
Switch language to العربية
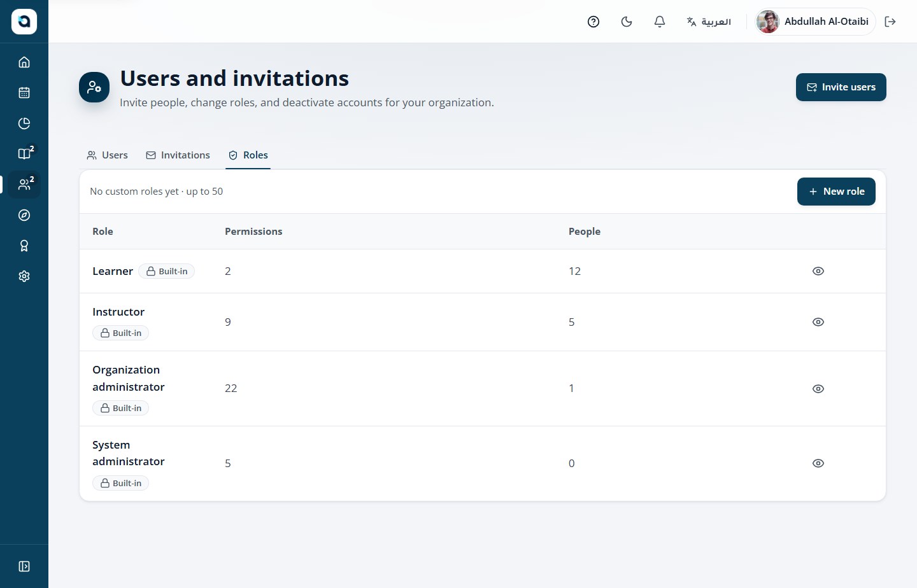[708, 22]
